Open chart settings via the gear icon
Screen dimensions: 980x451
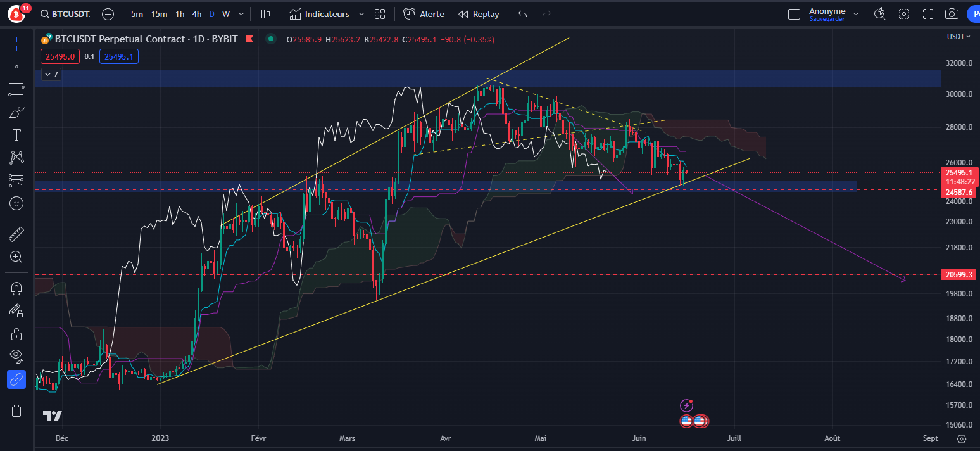904,13
